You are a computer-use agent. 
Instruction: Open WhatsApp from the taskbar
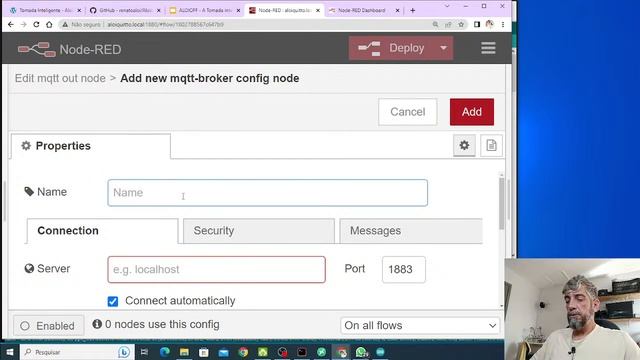coord(361,352)
